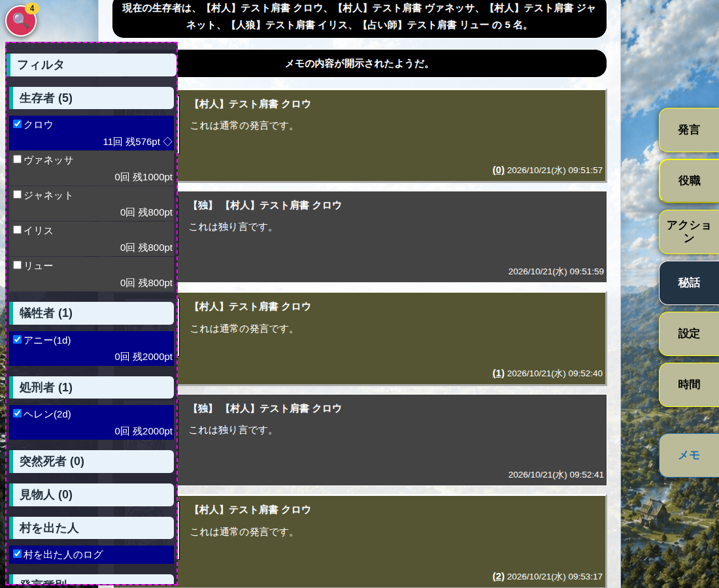Click ヴァネッサ remaining points 0回 残1000pt
This screenshot has height=588, width=719.
coord(144,177)
